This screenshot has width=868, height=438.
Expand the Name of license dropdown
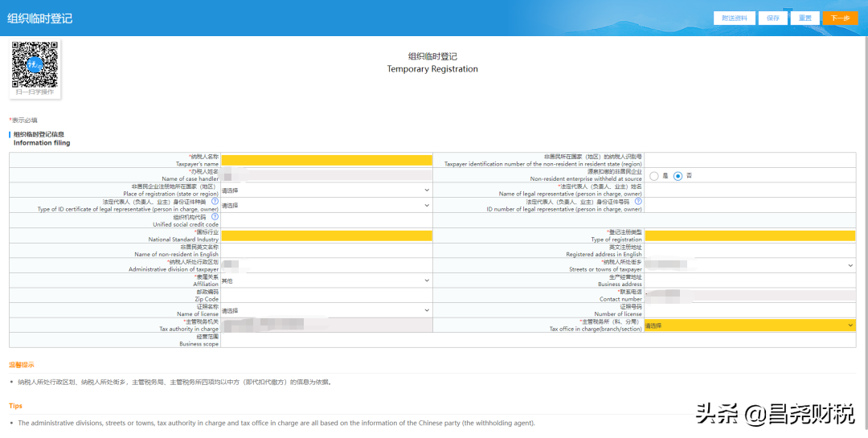(x=326, y=310)
